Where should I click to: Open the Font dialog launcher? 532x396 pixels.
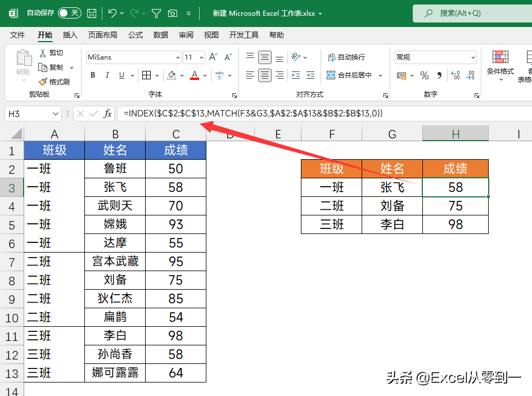234,96
